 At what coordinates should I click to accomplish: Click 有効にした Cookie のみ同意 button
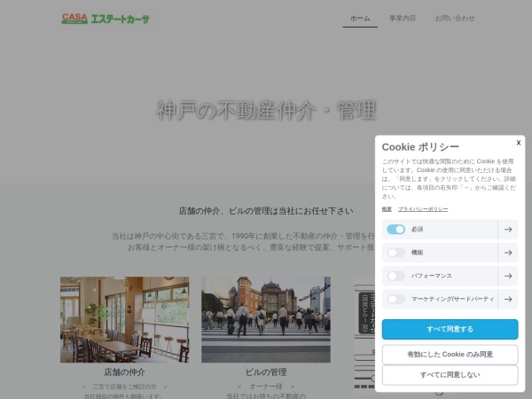point(450,355)
